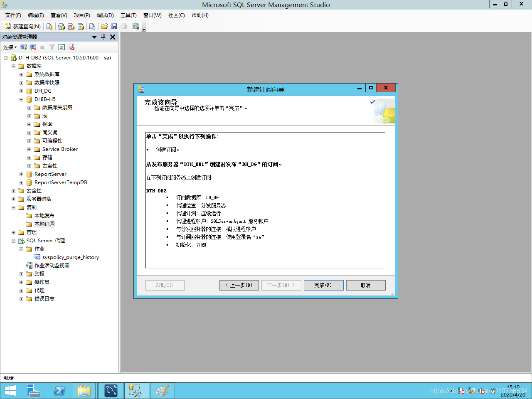Click the MDX query icon

[62, 26]
